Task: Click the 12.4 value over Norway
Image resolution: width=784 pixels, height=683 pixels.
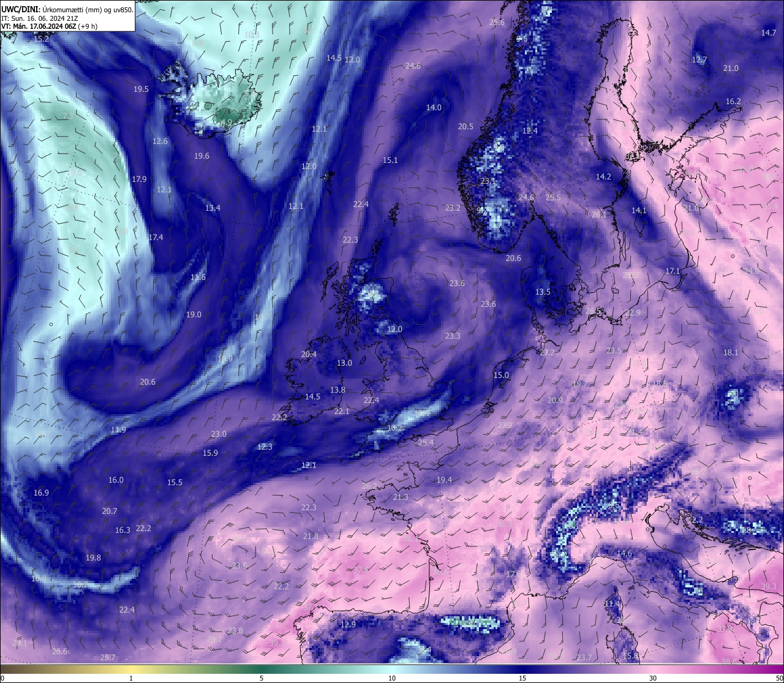Action: coord(530,130)
